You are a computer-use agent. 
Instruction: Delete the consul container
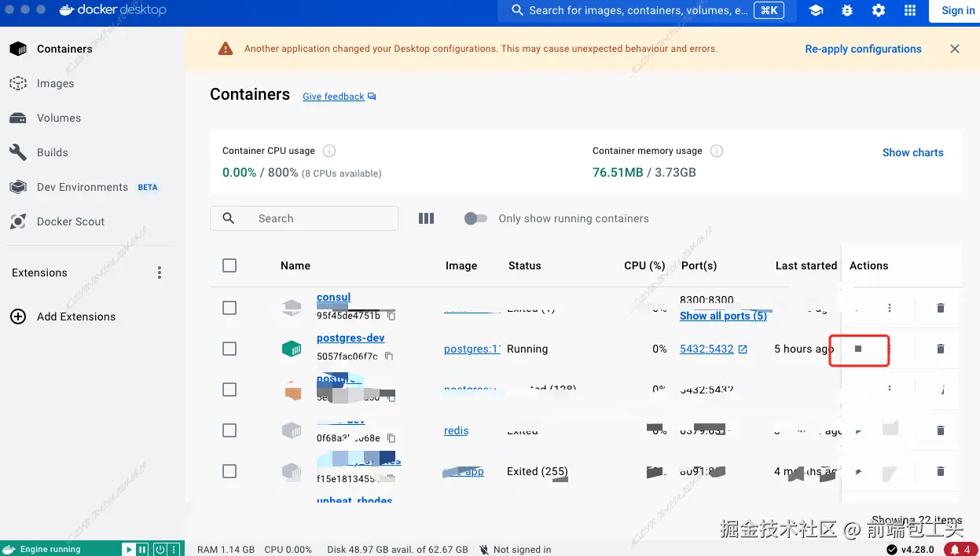click(941, 308)
